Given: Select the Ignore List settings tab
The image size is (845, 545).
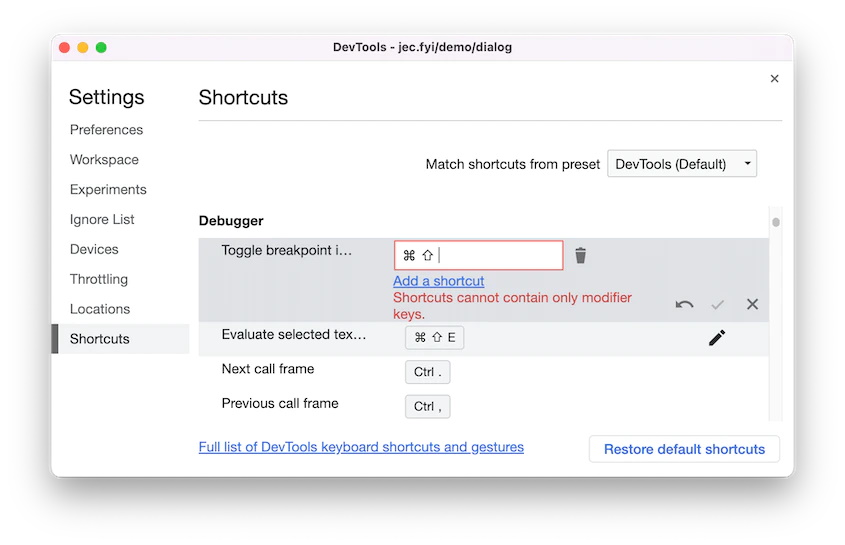Looking at the screenshot, I should coord(102,220).
